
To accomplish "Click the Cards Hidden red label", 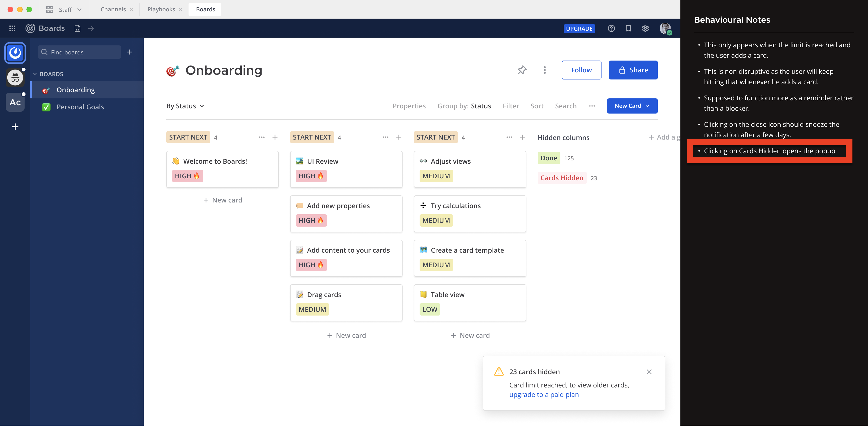I will click(x=562, y=178).
